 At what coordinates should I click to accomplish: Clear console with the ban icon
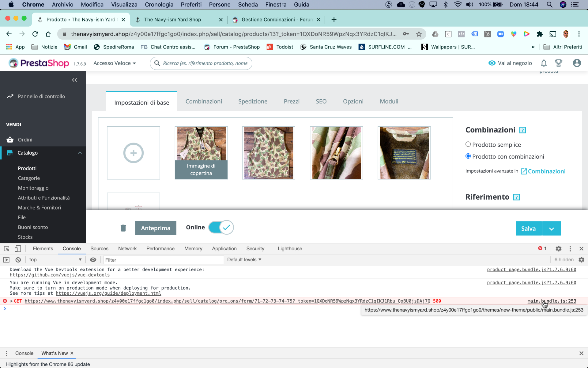point(18,260)
